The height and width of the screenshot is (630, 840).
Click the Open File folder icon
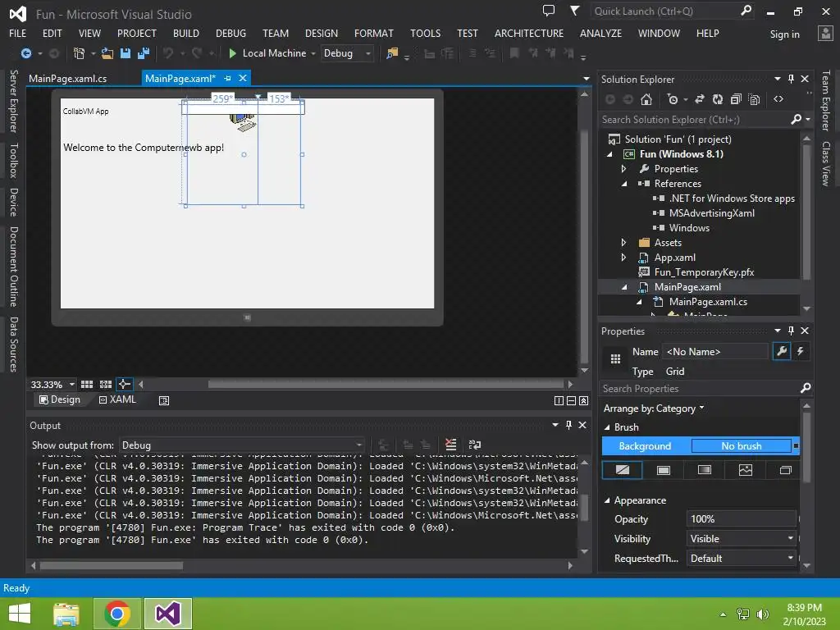pyautogui.click(x=107, y=53)
